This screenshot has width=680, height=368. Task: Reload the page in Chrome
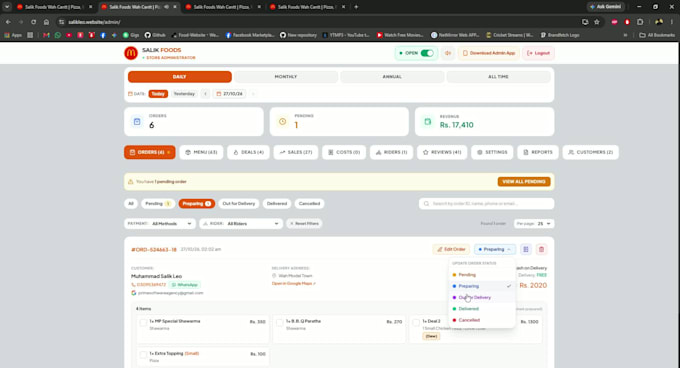pyautogui.click(x=33, y=22)
